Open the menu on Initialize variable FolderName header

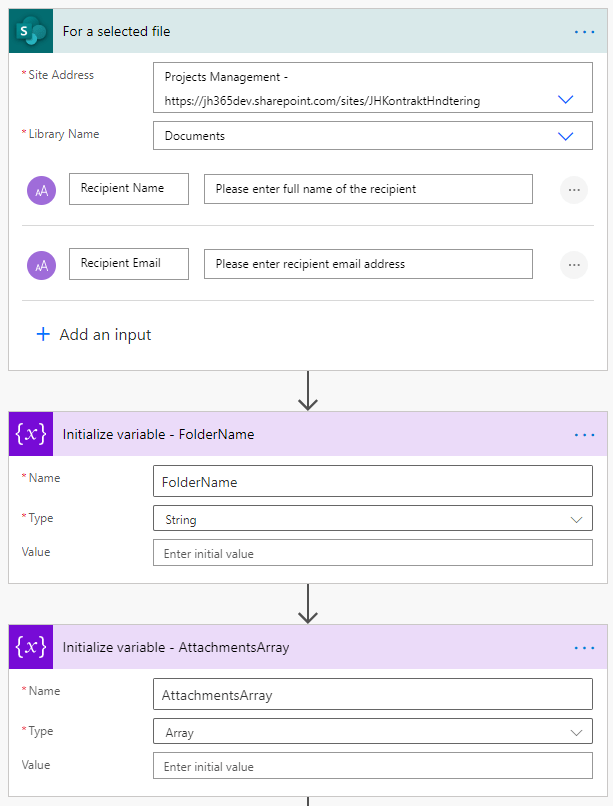584,434
